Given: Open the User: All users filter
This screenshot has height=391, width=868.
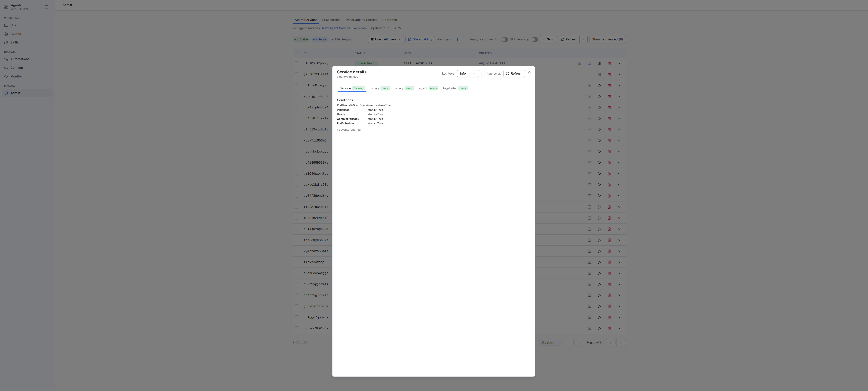Looking at the screenshot, I should pos(386,39).
